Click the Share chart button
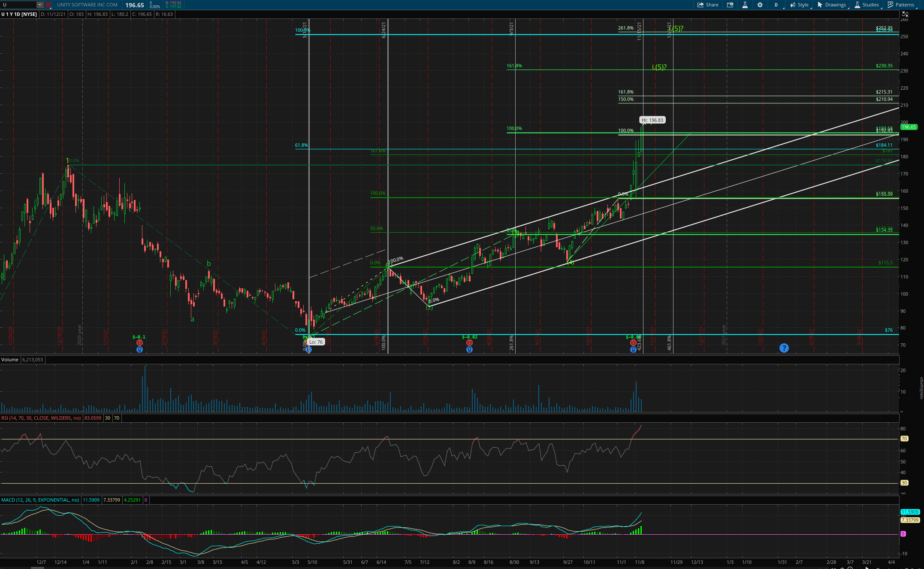Viewport: 924px width, 569px height. coord(708,5)
